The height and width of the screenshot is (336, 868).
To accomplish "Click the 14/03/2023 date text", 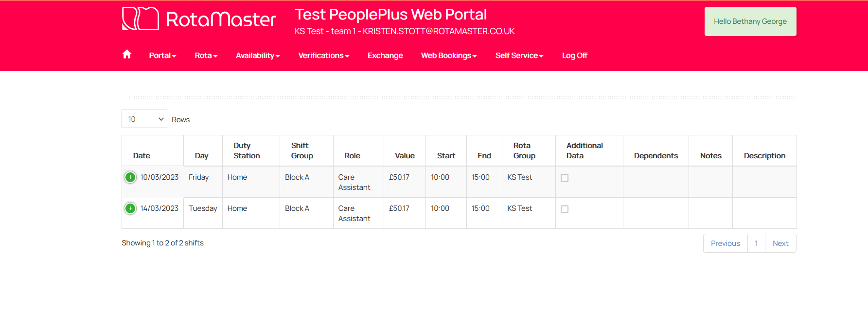I will (x=159, y=208).
